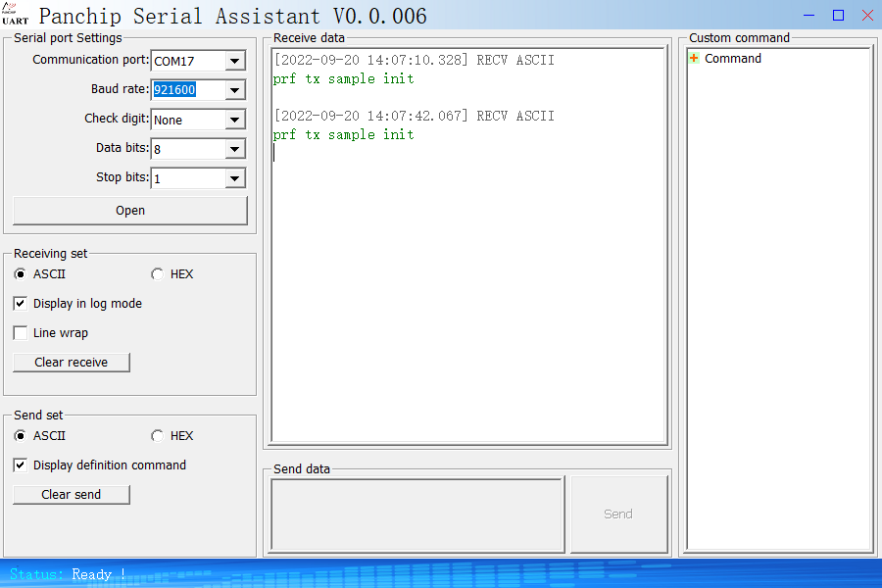Open the Stop bits dropdown arrow
The width and height of the screenshot is (882, 588).
(235, 179)
